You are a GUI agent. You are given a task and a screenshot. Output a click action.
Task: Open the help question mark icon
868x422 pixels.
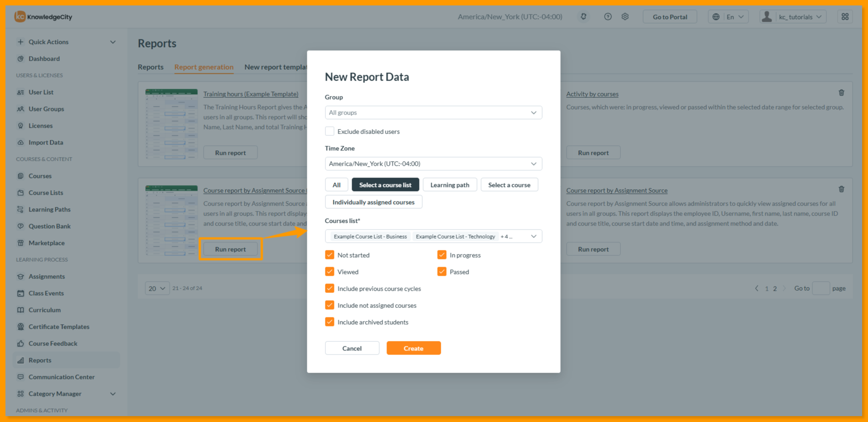point(608,17)
